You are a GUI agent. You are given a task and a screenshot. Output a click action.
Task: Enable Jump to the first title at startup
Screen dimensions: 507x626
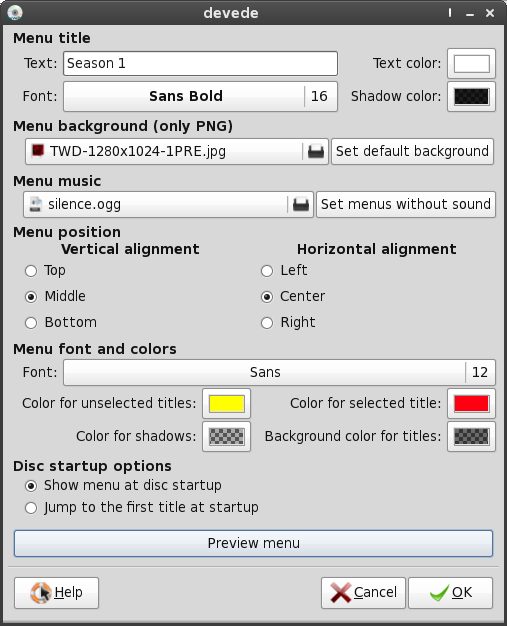(31, 508)
